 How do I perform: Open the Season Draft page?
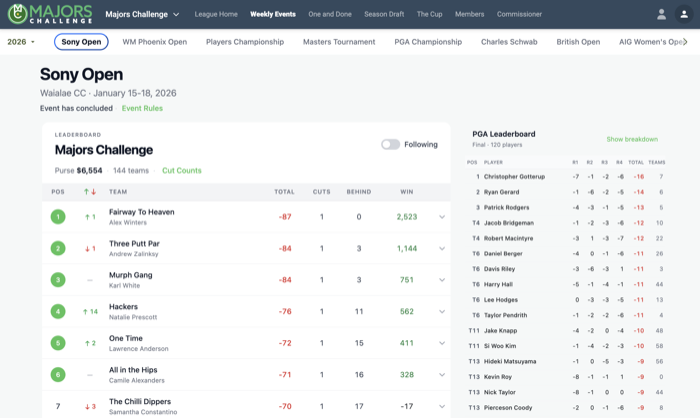384,14
